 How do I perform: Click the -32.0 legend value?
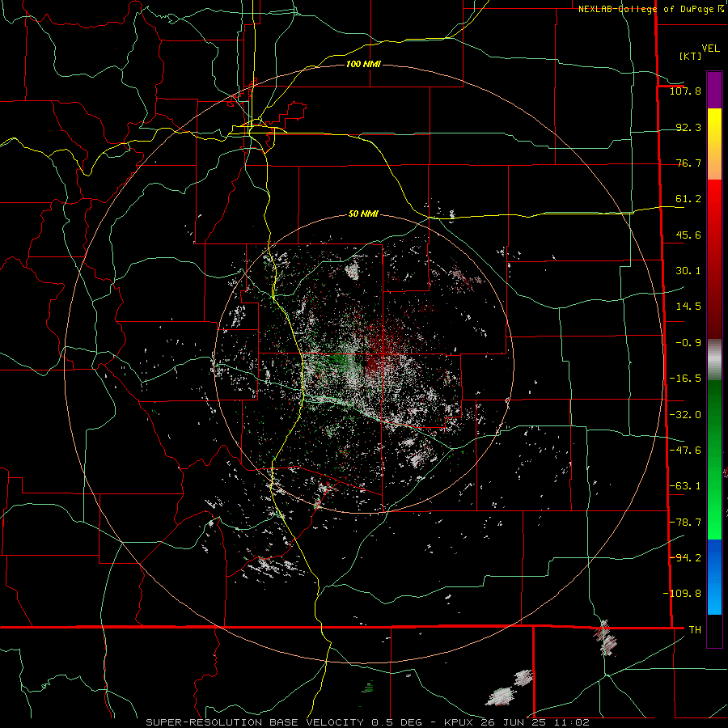[685, 415]
